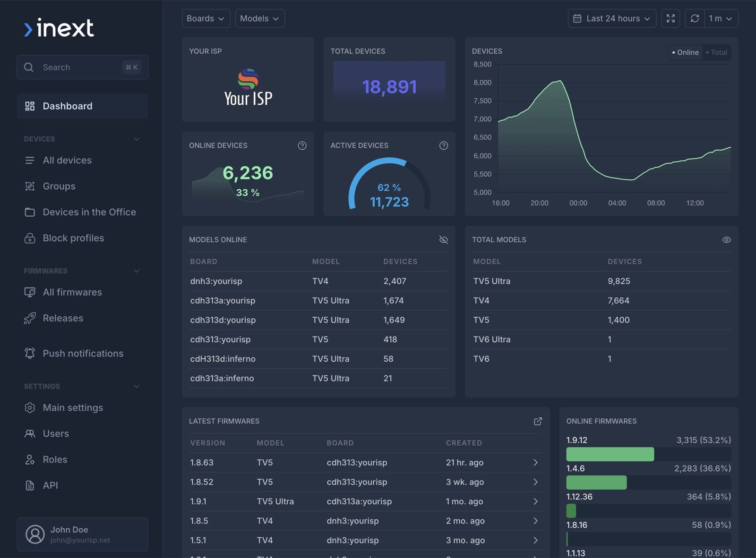Toggle the Online series in Devices chart
Viewport: 756px width, 558px height.
[x=685, y=52]
